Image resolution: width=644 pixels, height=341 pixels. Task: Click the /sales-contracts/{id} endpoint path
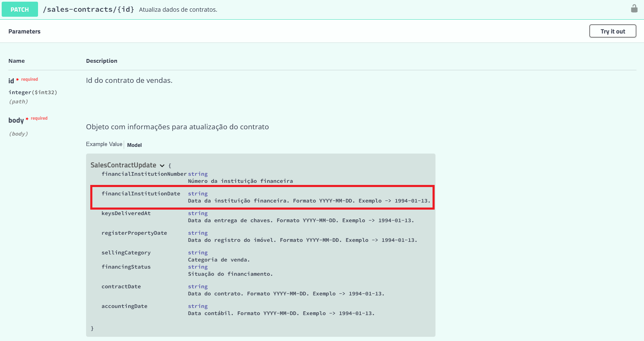tap(89, 9)
